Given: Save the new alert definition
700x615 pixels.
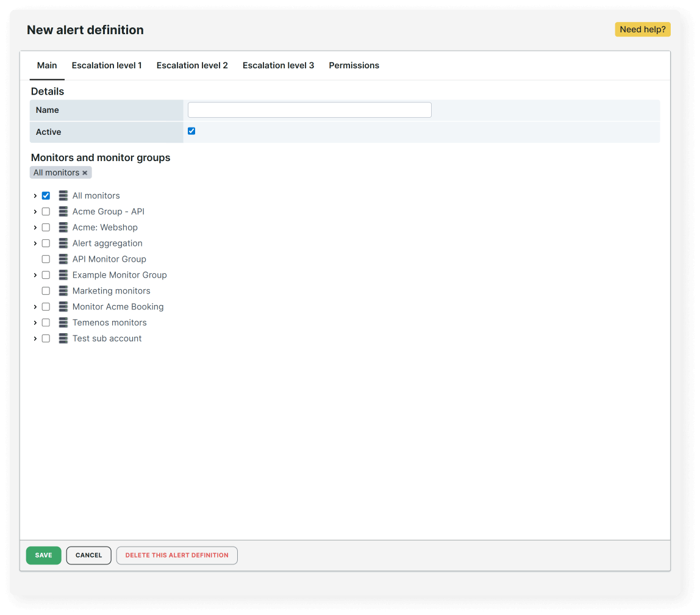Looking at the screenshot, I should 43,555.
